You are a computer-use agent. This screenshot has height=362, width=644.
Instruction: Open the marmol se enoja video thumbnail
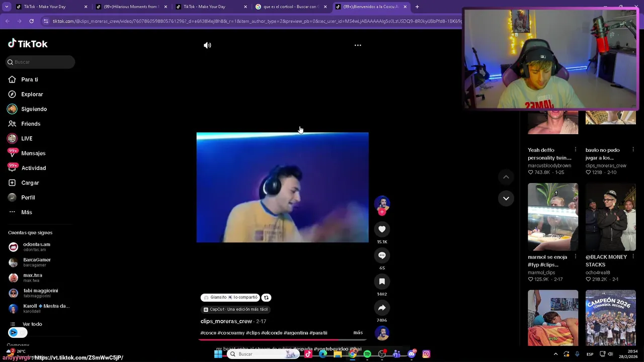tap(553, 217)
